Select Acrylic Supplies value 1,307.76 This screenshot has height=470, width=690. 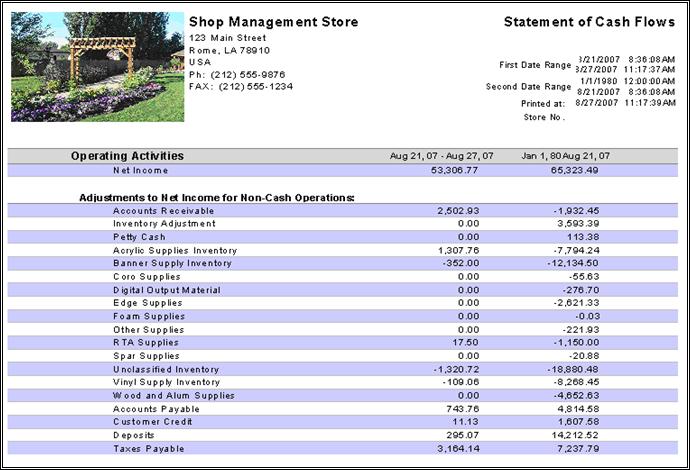tap(459, 250)
